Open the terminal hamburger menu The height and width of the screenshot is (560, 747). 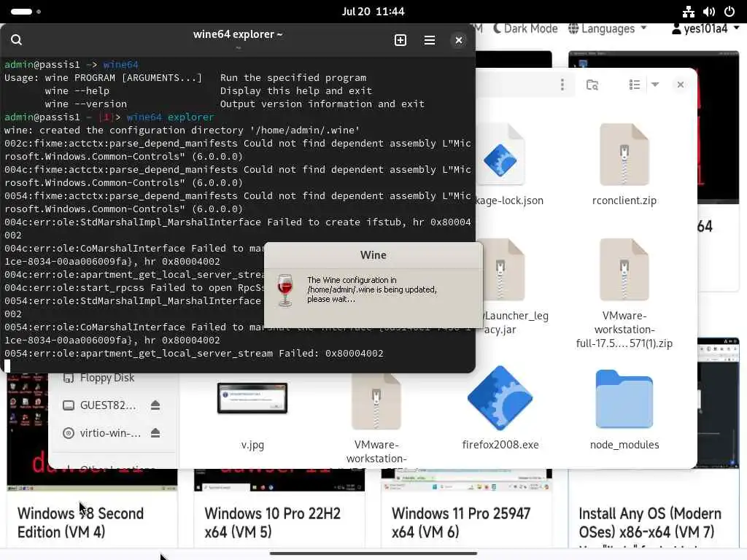(429, 40)
